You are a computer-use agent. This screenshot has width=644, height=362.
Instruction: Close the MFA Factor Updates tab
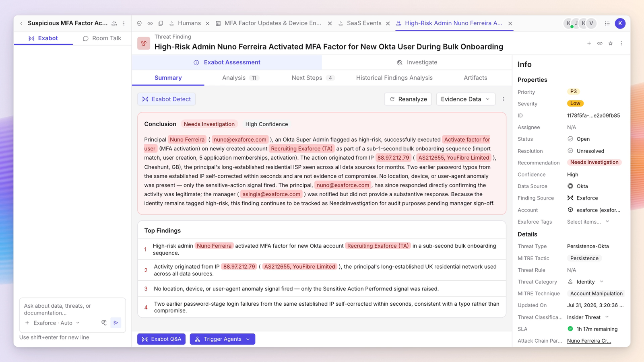330,23
